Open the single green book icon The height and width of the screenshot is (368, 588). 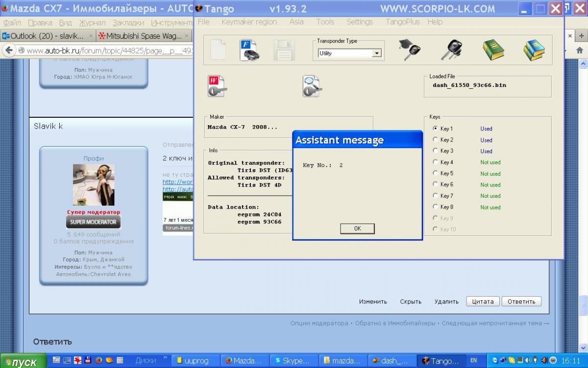click(x=493, y=50)
